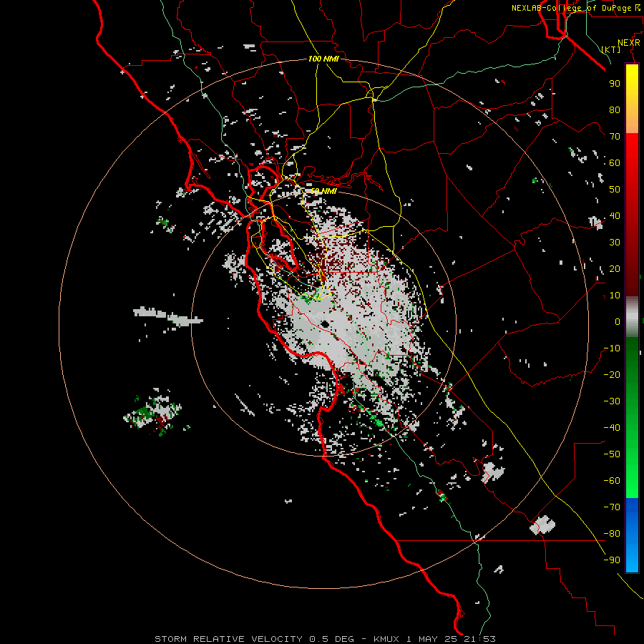Click the positive 10 value on velocity scale

point(615,296)
